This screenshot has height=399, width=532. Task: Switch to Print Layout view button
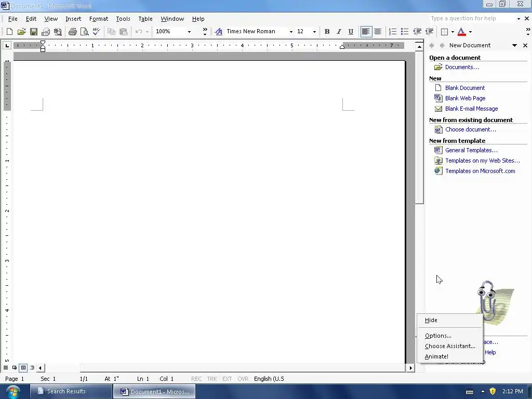[23, 367]
